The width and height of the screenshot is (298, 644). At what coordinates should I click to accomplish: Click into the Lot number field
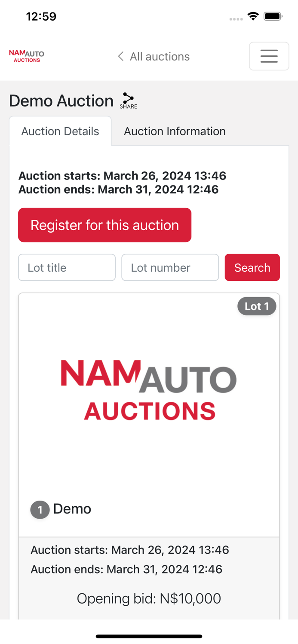170,267
